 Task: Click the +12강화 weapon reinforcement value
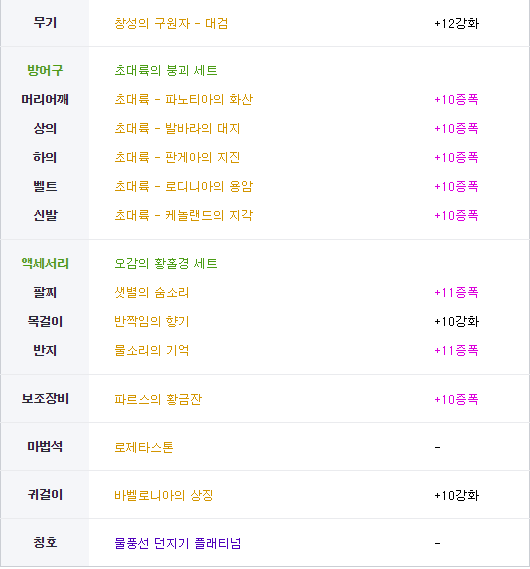(x=457, y=24)
